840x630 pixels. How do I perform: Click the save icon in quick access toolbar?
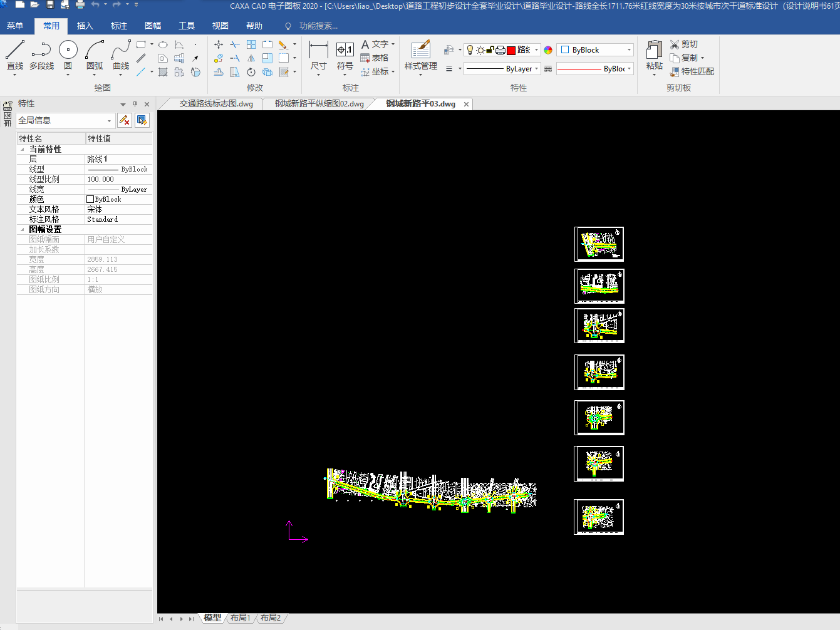click(50, 5)
